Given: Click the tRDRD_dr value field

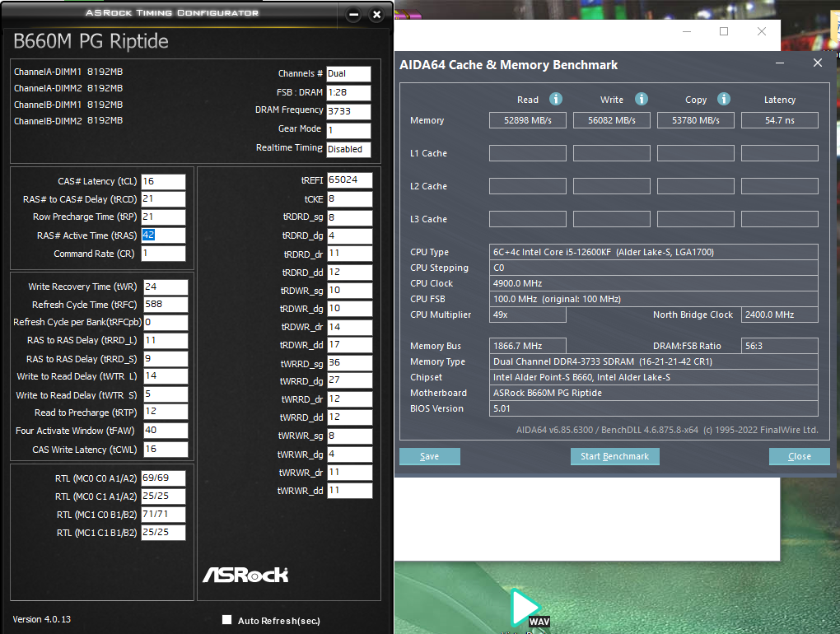Looking at the screenshot, I should (350, 254).
